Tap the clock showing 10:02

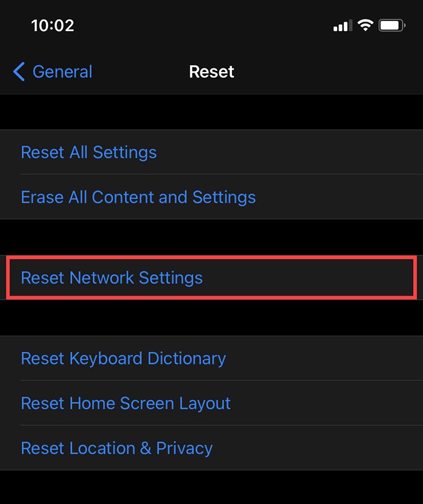click(x=53, y=25)
